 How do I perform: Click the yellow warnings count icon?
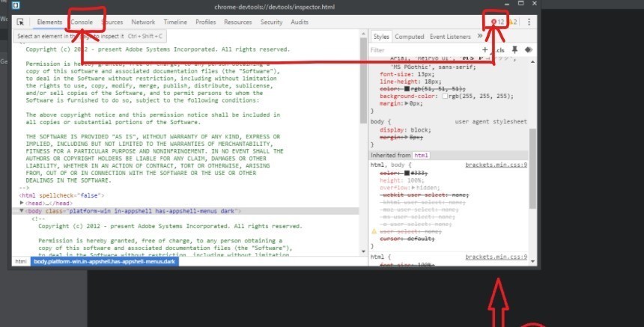pyautogui.click(x=513, y=22)
